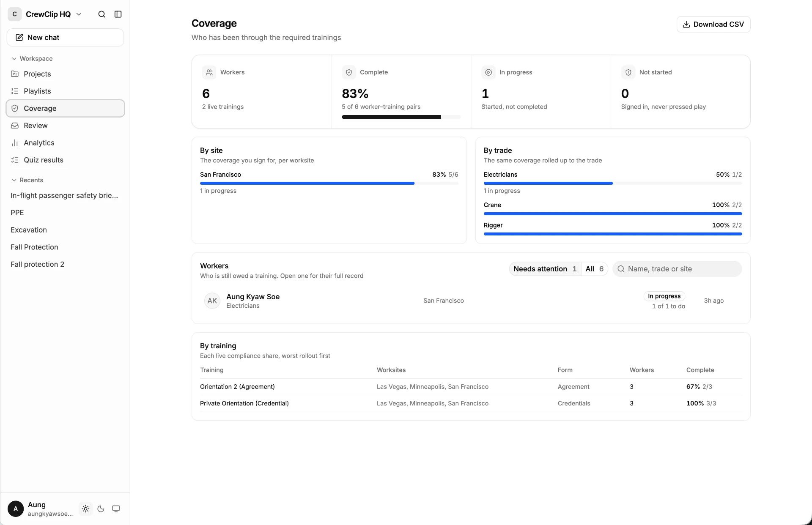Screen dimensions: 812x525
Task: Start a New chat
Action: (x=66, y=38)
